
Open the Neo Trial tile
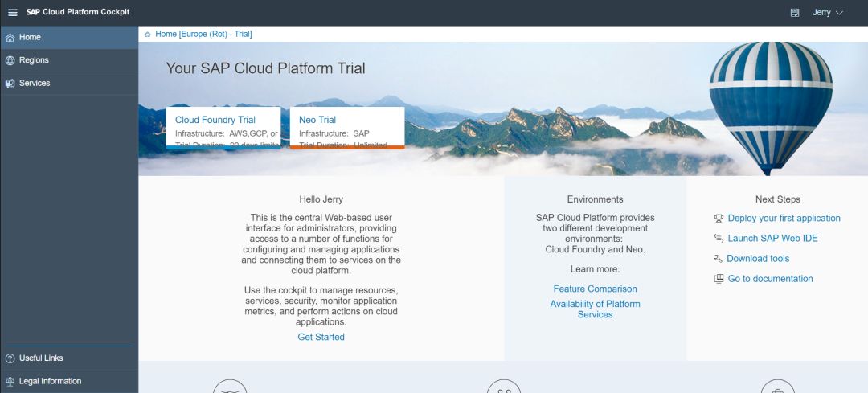click(347, 127)
